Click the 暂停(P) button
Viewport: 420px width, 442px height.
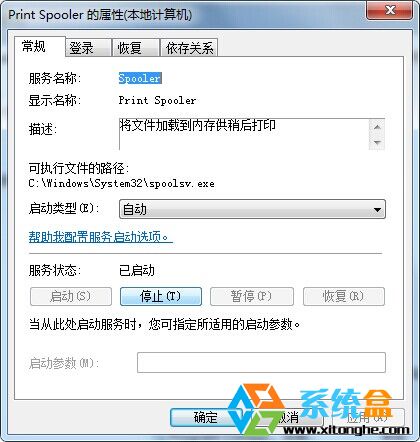click(252, 296)
